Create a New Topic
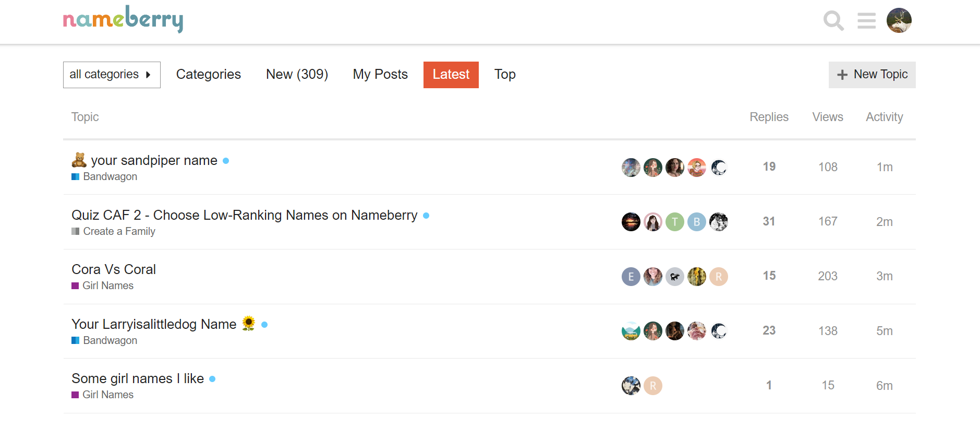The height and width of the screenshot is (428, 980). tap(872, 75)
